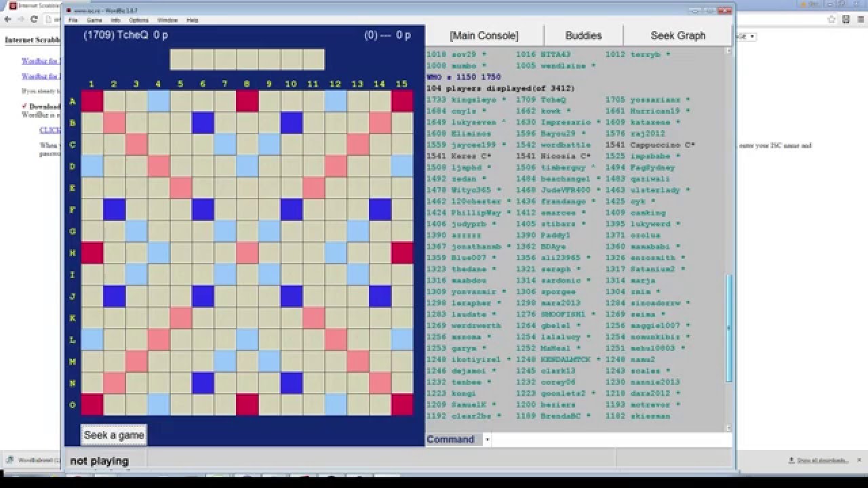Click player name JudeVFR400

(x=567, y=190)
